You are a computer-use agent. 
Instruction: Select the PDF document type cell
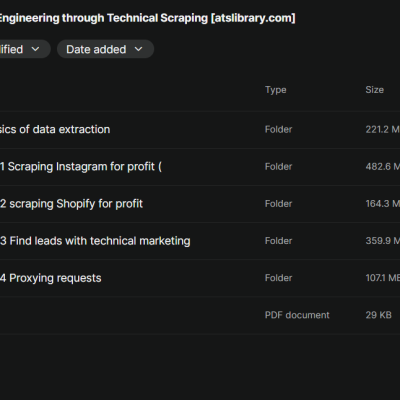tap(297, 315)
